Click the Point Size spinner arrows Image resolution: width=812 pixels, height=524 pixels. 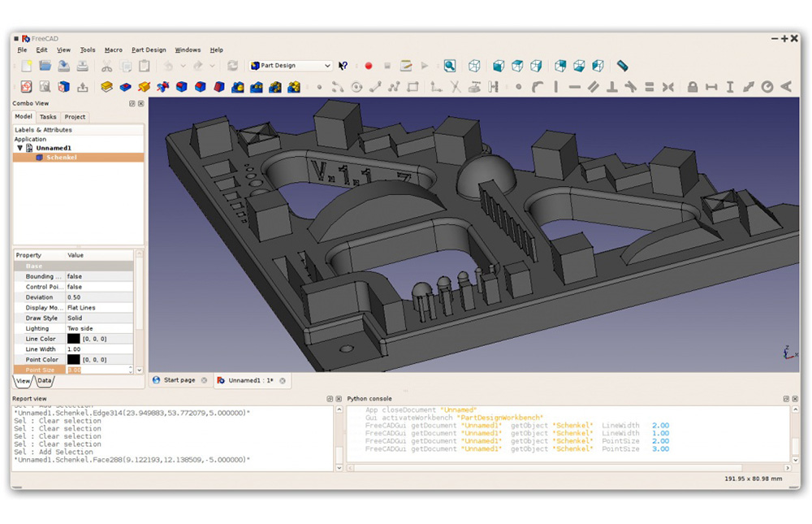click(x=131, y=370)
